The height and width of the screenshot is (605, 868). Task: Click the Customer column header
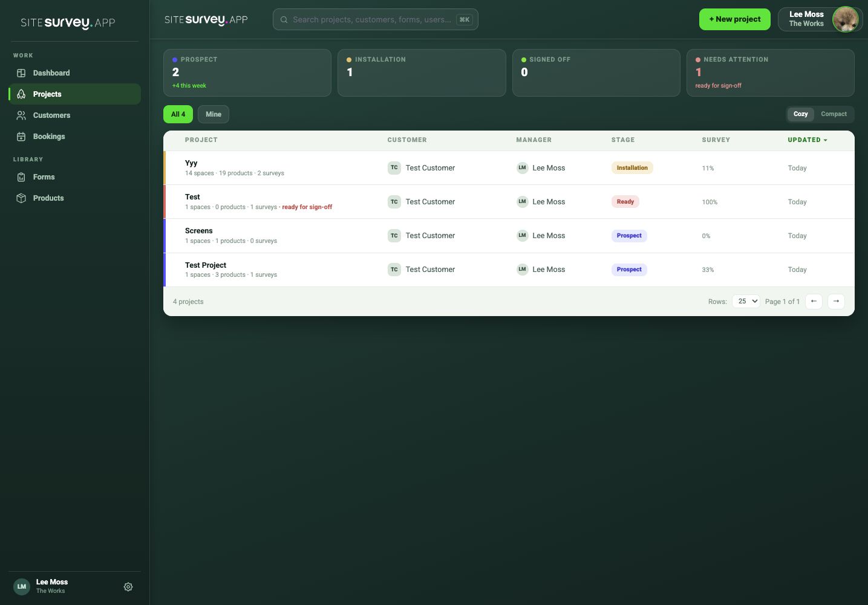pos(407,140)
